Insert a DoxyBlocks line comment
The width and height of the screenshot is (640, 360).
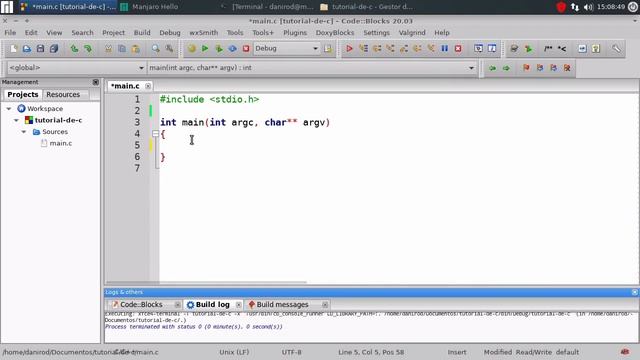click(562, 49)
